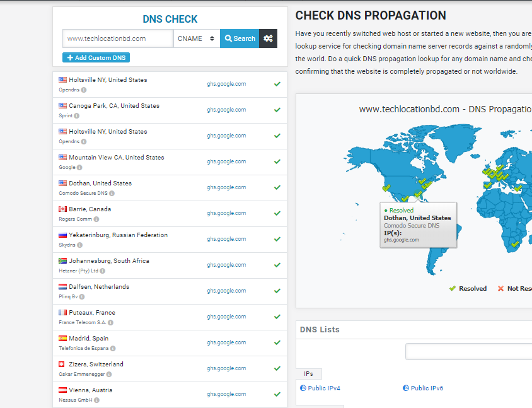Screen dimensions: 532x408
Task: Click the green checkmark for Vienna, Austria
Action: pyautogui.click(x=277, y=394)
